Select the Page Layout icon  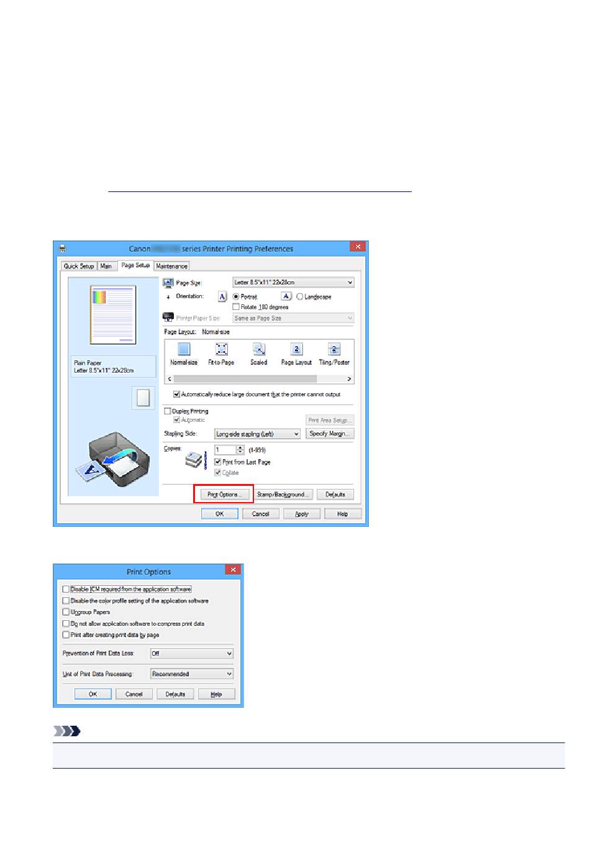(x=296, y=349)
